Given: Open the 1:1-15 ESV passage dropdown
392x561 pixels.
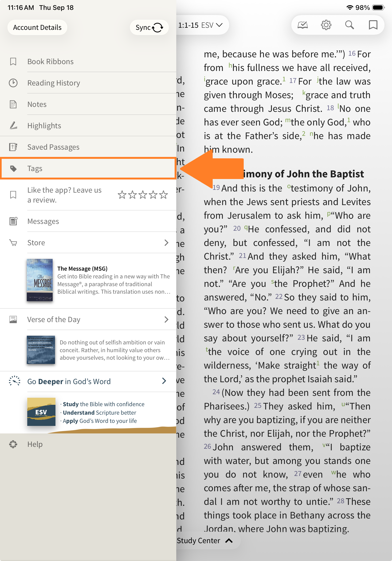Looking at the screenshot, I should coord(200,25).
